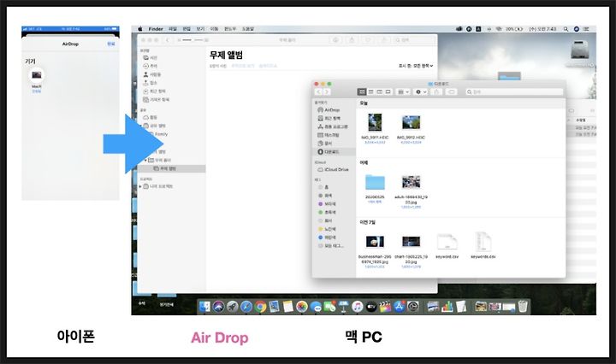
Task: Select the adult-1869430_1920.jpg image file
Action: [x=411, y=182]
